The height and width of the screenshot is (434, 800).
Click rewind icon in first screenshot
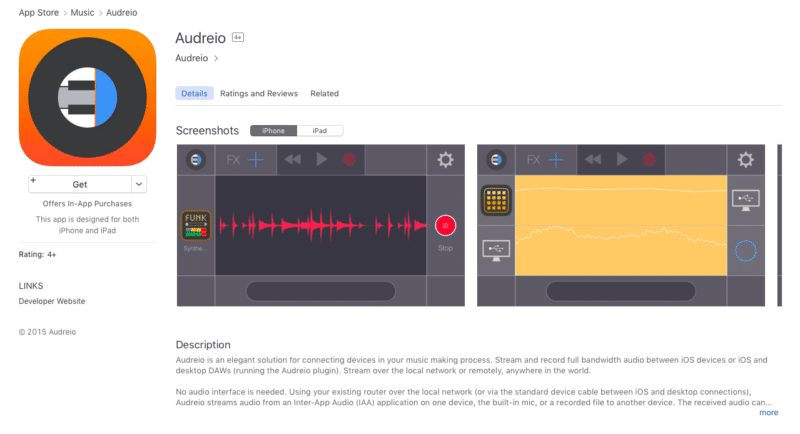(x=292, y=160)
